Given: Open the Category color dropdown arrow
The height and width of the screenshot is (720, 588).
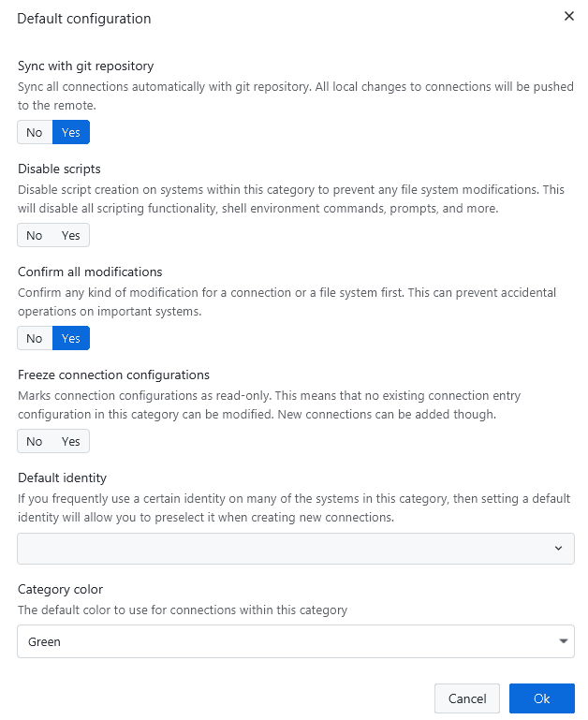Looking at the screenshot, I should coord(563,642).
